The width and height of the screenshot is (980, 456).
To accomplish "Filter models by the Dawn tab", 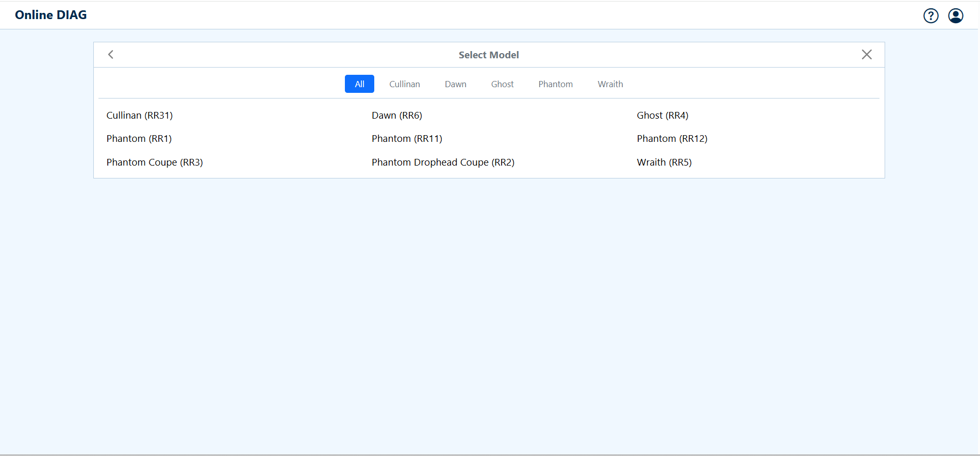I will click(x=455, y=84).
